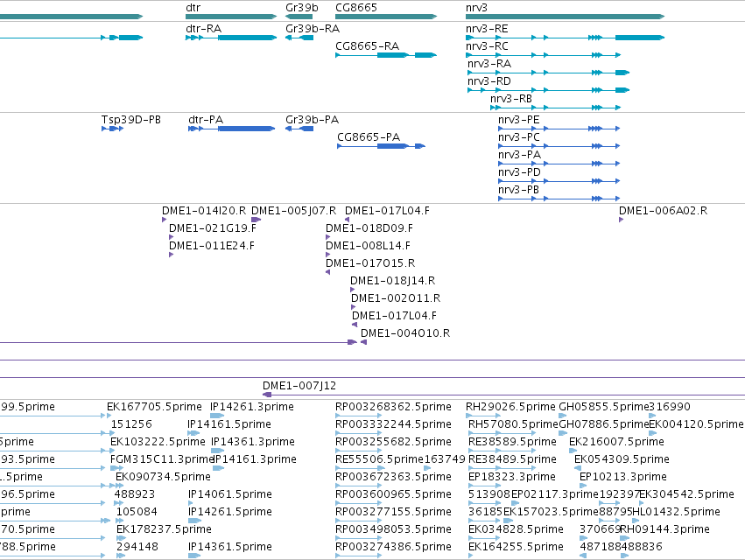Click EST EK090734.5prime
This screenshot has width=745, height=560.
163,478
